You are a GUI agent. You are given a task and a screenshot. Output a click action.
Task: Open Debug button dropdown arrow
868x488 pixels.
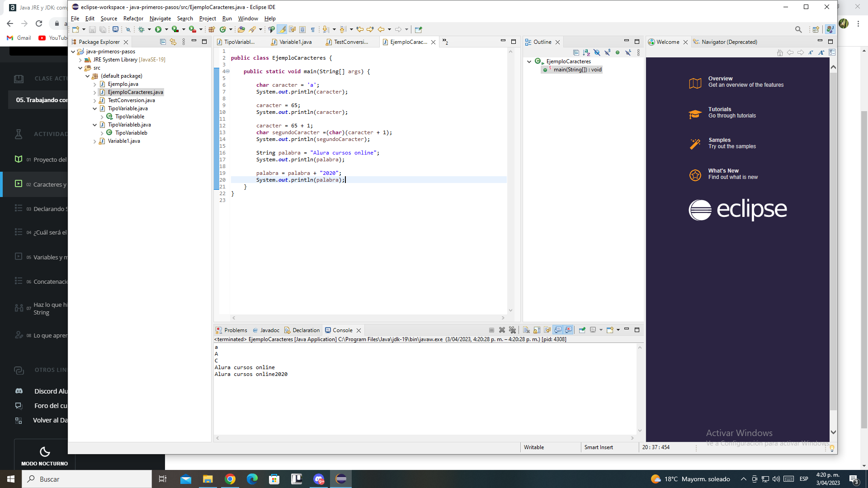point(149,29)
